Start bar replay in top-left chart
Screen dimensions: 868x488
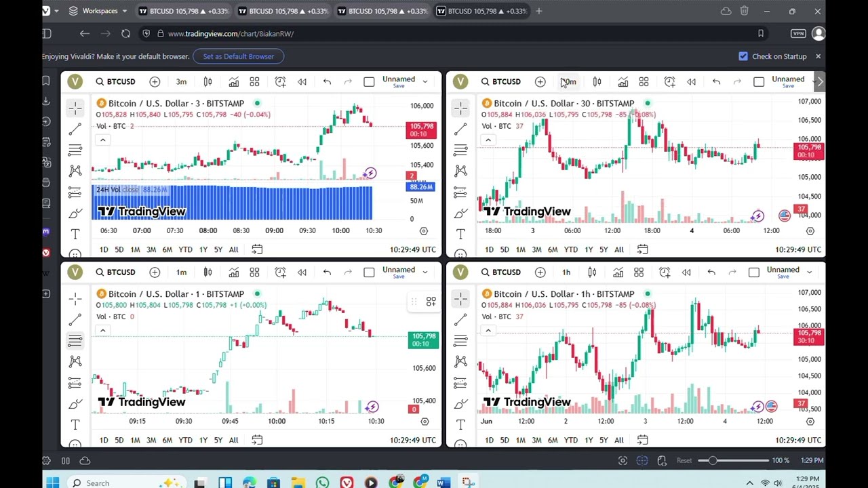point(302,81)
